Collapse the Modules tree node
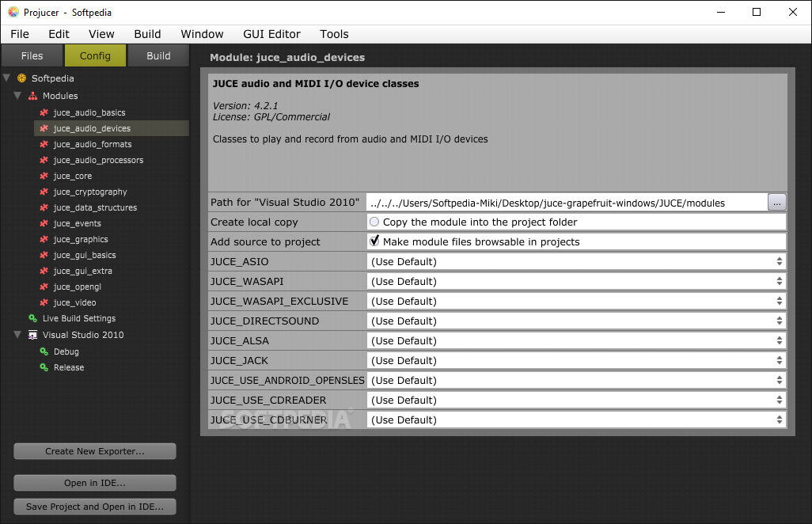This screenshot has height=524, width=812. [17, 96]
